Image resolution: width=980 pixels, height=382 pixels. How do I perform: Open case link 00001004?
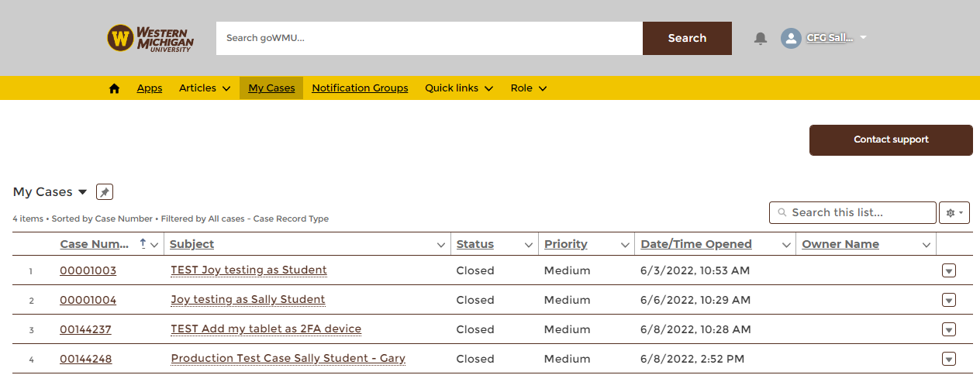pyautogui.click(x=88, y=300)
